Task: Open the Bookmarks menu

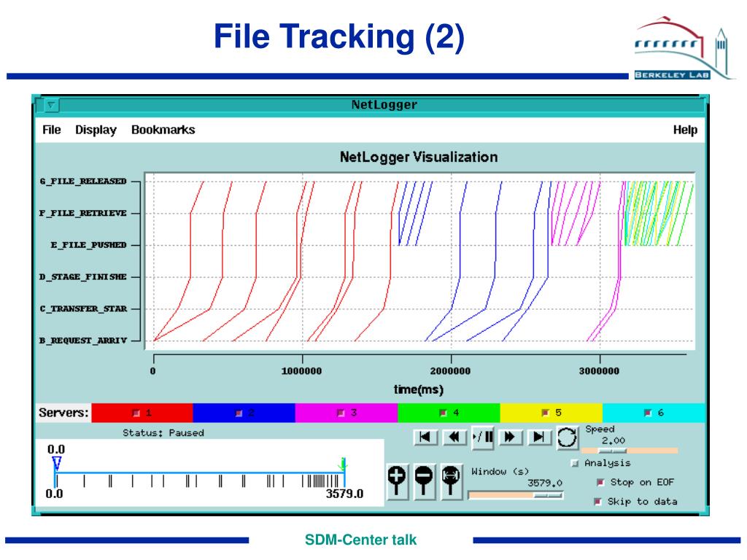Action: tap(163, 130)
